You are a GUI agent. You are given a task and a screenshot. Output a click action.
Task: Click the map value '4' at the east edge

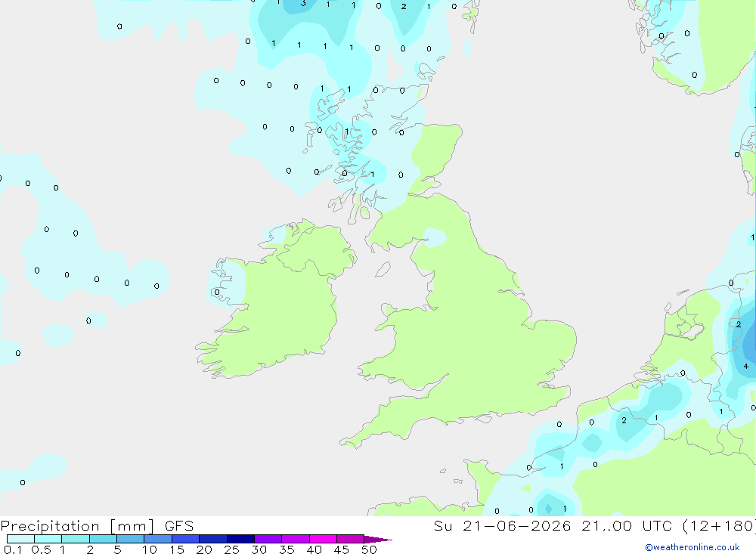[x=746, y=367]
